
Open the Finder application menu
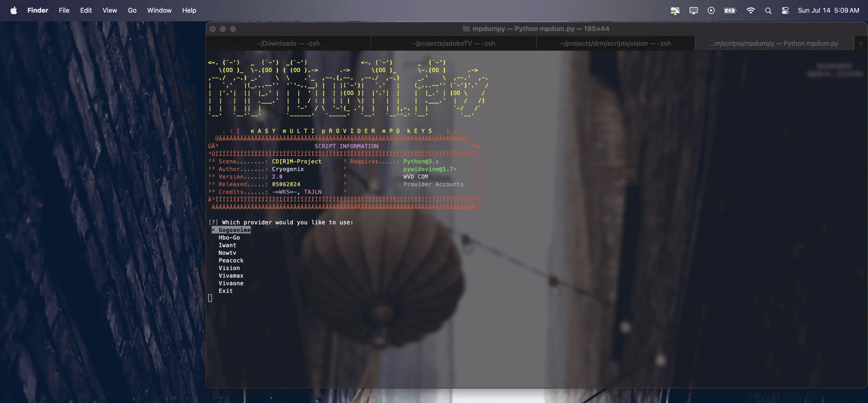point(38,10)
